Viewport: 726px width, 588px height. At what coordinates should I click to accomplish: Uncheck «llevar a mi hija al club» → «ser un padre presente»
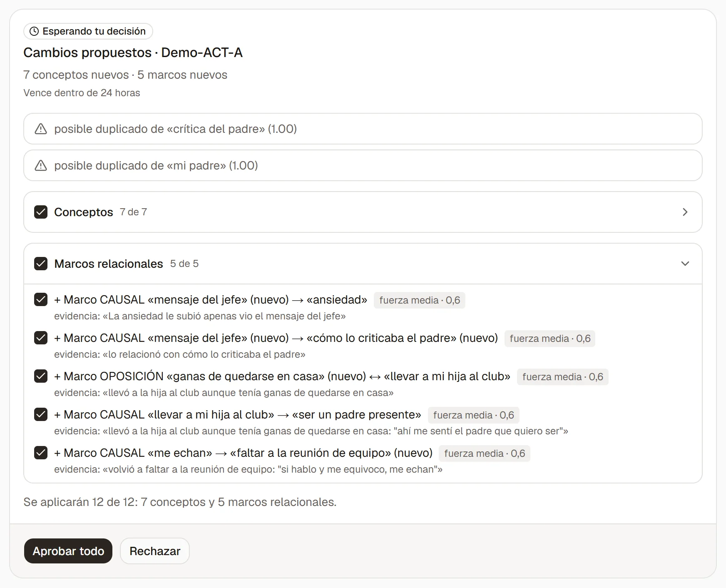click(x=41, y=414)
